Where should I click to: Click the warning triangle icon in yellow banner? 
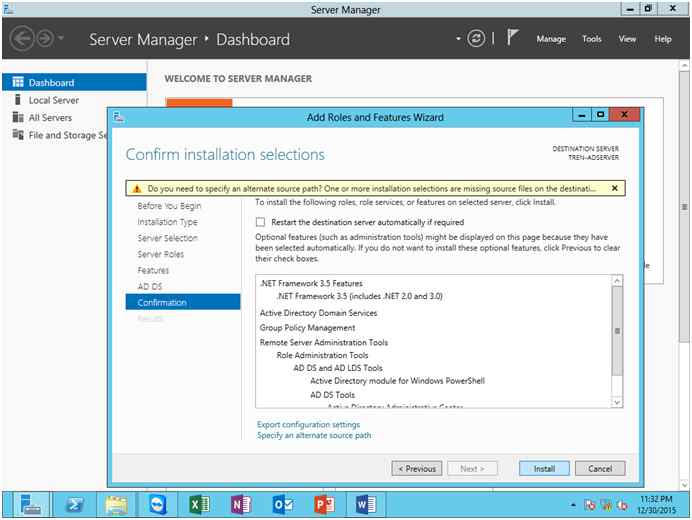tap(137, 189)
